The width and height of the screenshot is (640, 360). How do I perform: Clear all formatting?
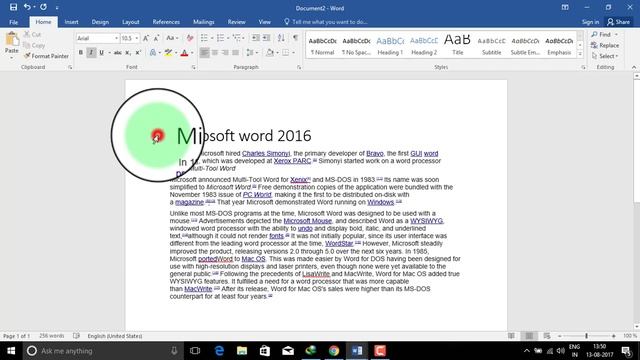[x=189, y=38]
